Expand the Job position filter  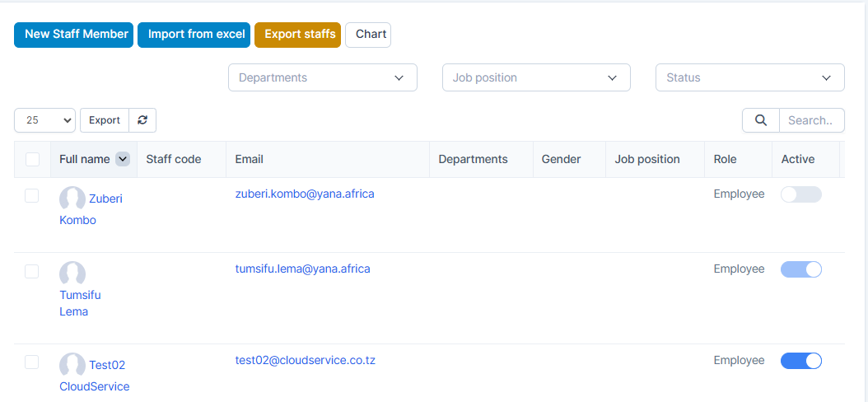pyautogui.click(x=536, y=77)
